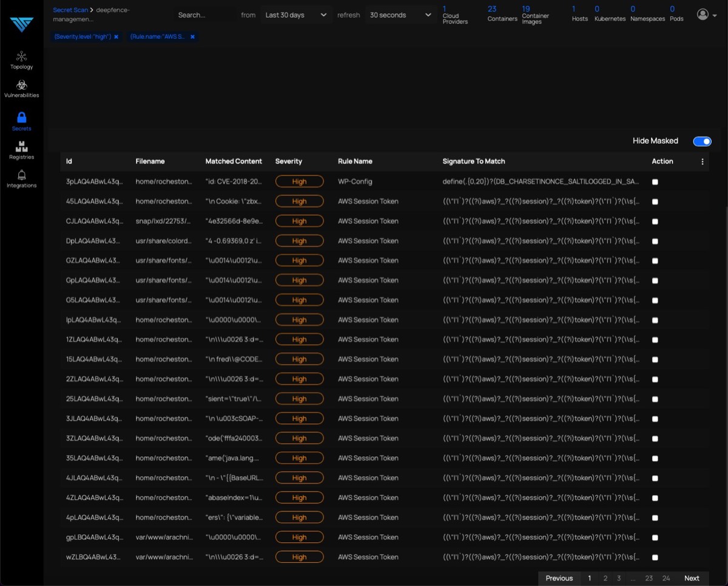The height and width of the screenshot is (586, 728).
Task: Click the Next pagination button
Action: pyautogui.click(x=692, y=578)
